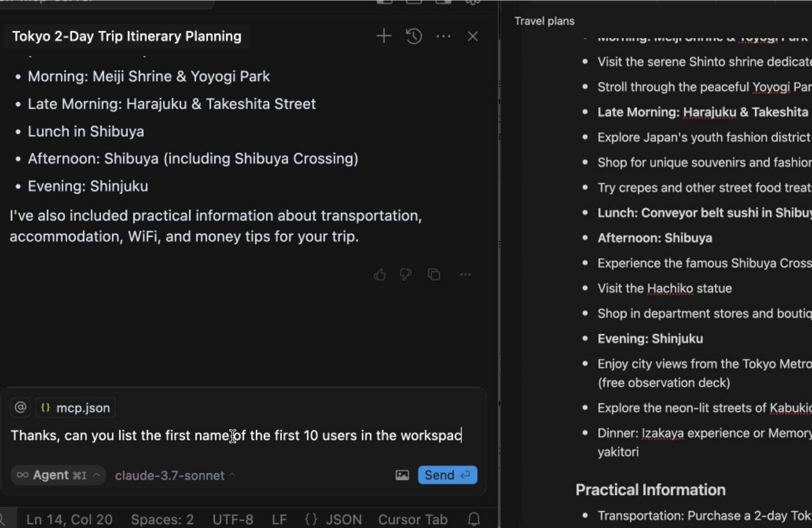Open response more actions ellipsis
This screenshot has width=812, height=528.
[x=465, y=275]
